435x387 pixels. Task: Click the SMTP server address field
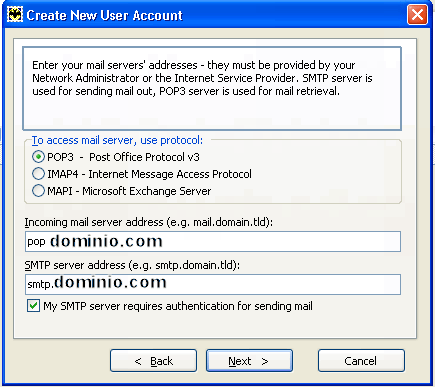pyautogui.click(x=213, y=284)
